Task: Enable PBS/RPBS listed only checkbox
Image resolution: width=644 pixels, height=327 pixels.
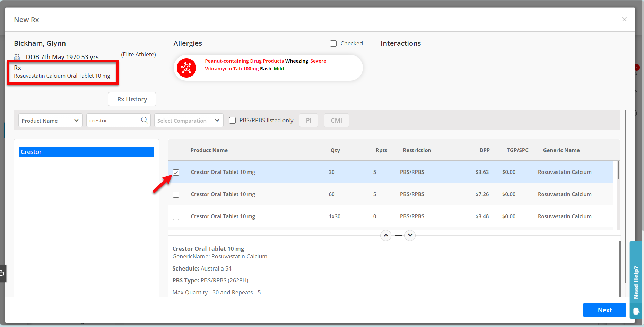Action: click(233, 120)
